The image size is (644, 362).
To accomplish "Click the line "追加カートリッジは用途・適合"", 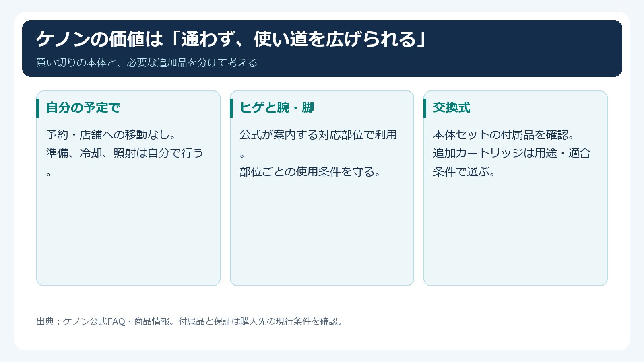I will tap(512, 153).
